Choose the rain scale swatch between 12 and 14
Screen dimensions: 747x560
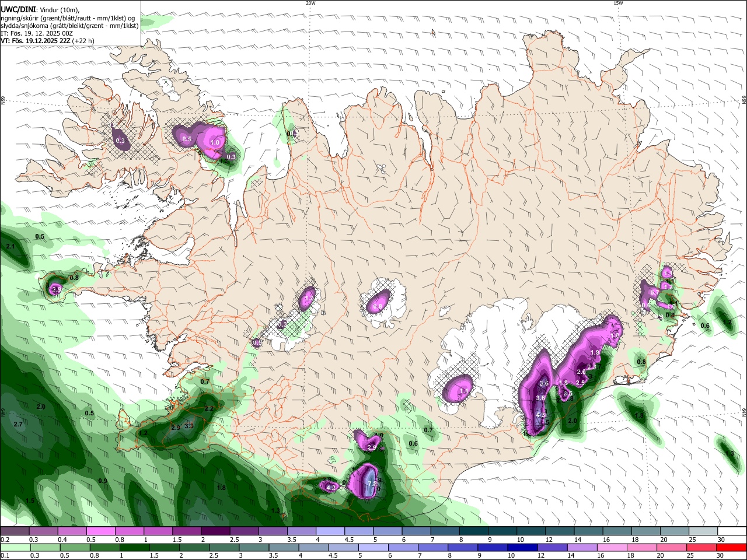[x=553, y=548]
